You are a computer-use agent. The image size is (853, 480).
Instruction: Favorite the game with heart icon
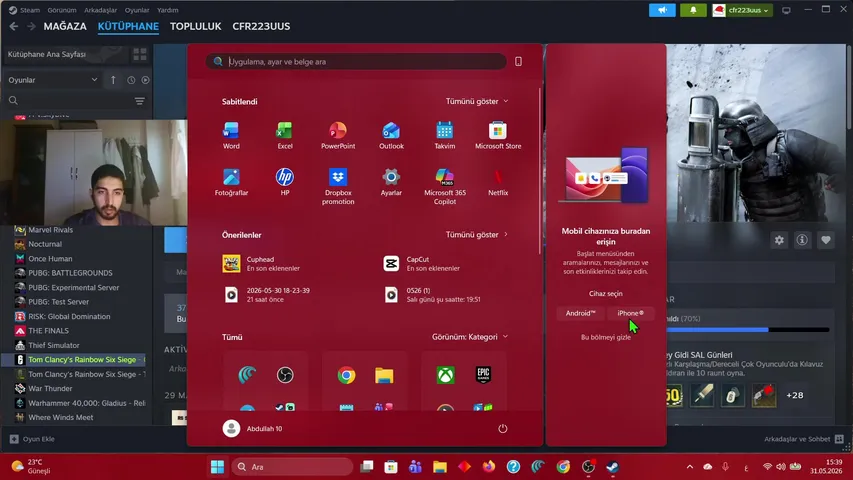pyautogui.click(x=825, y=240)
